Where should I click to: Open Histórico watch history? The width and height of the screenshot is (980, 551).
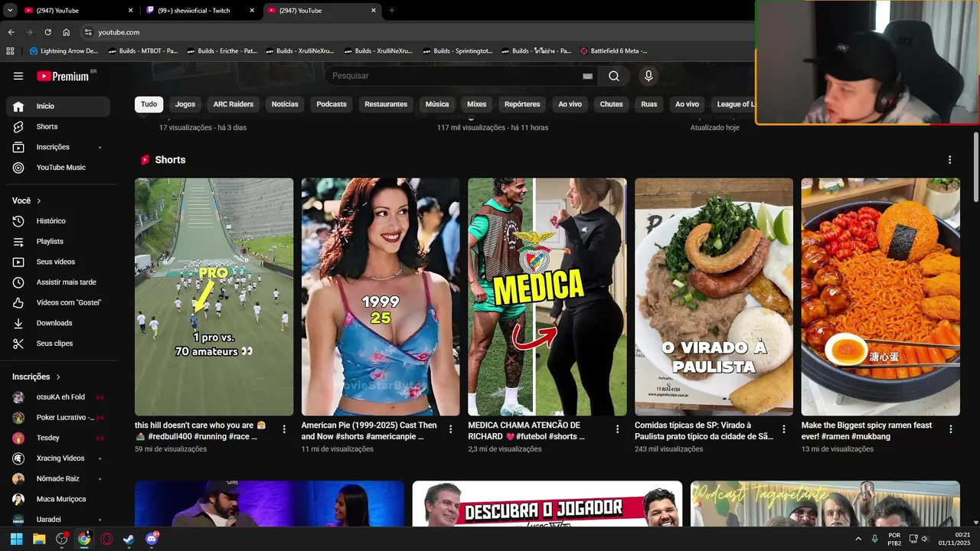click(x=58, y=221)
